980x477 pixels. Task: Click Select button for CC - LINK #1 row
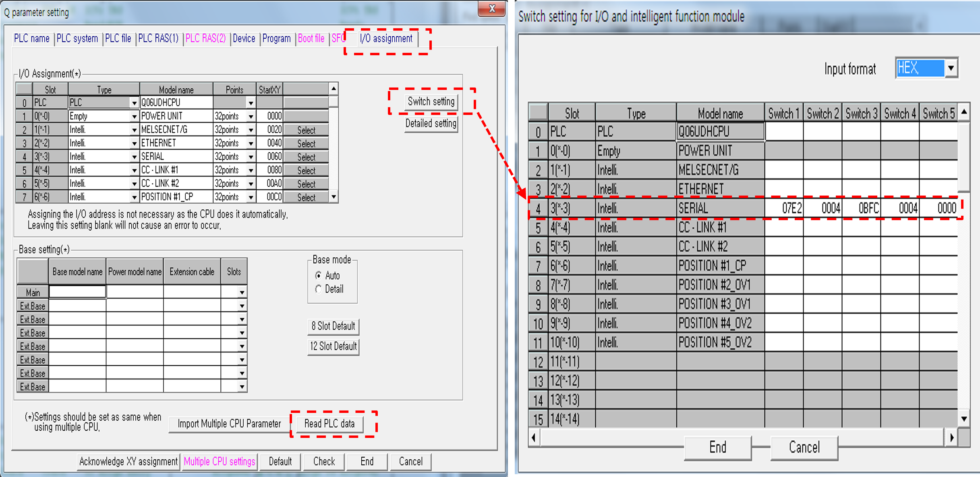click(306, 170)
